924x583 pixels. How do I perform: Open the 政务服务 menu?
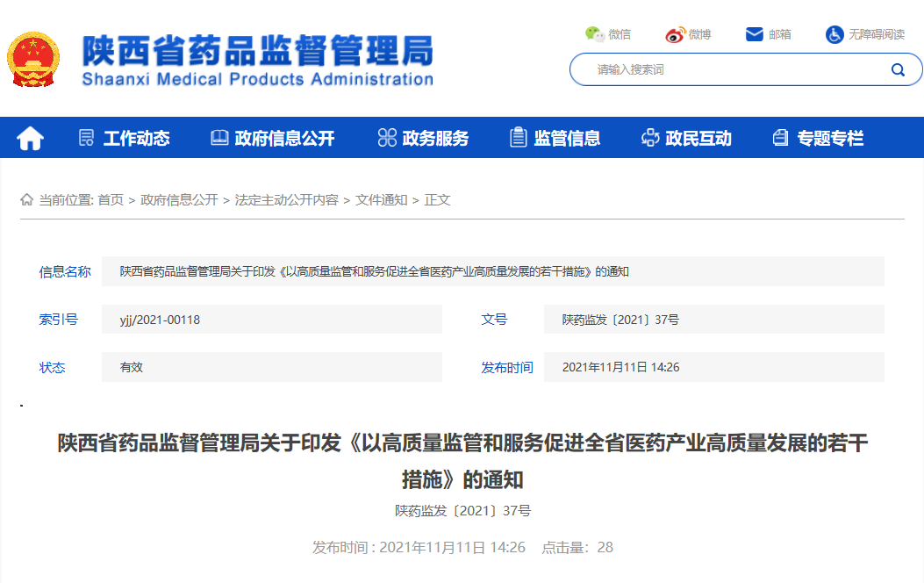435,139
